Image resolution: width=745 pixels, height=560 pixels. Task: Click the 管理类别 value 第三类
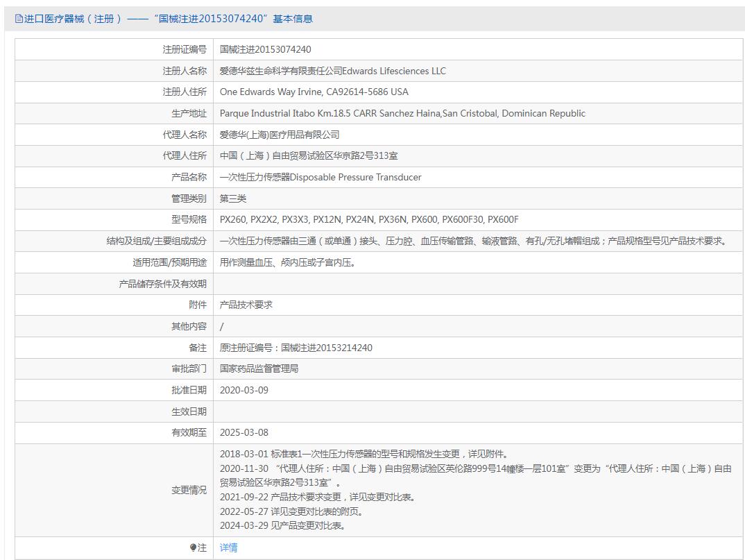tap(233, 198)
